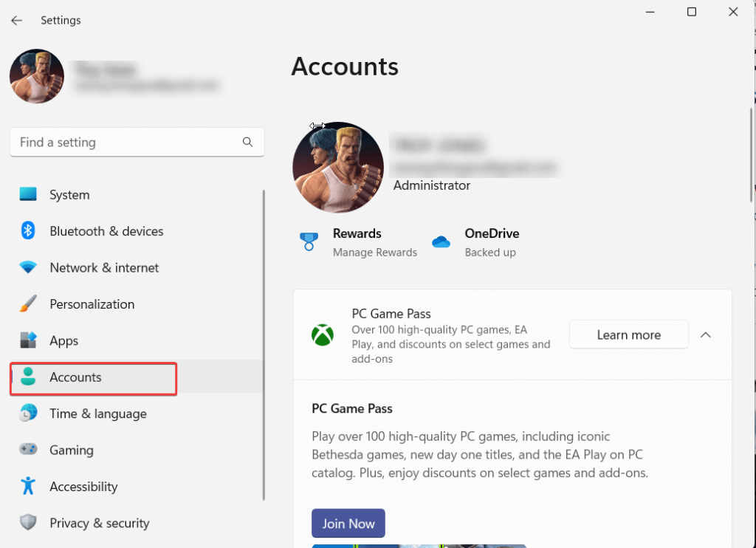Select Personalization in the sidebar

point(137,304)
